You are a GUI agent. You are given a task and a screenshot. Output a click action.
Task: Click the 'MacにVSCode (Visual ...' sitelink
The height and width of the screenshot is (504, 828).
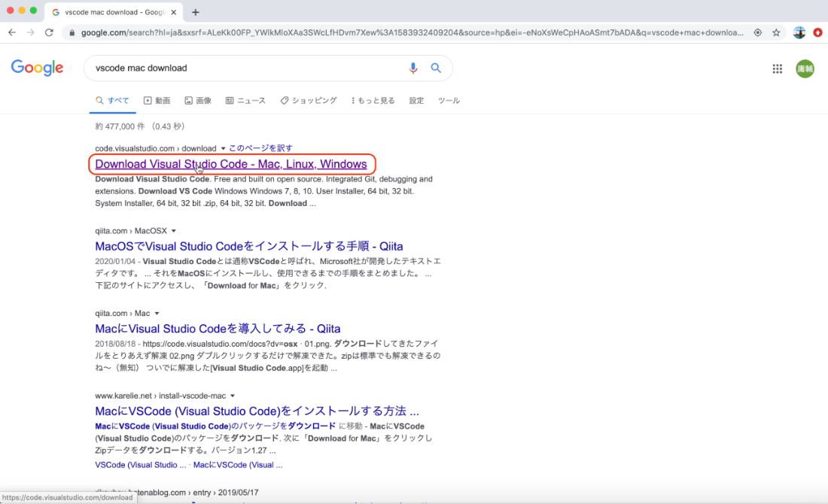click(x=238, y=465)
